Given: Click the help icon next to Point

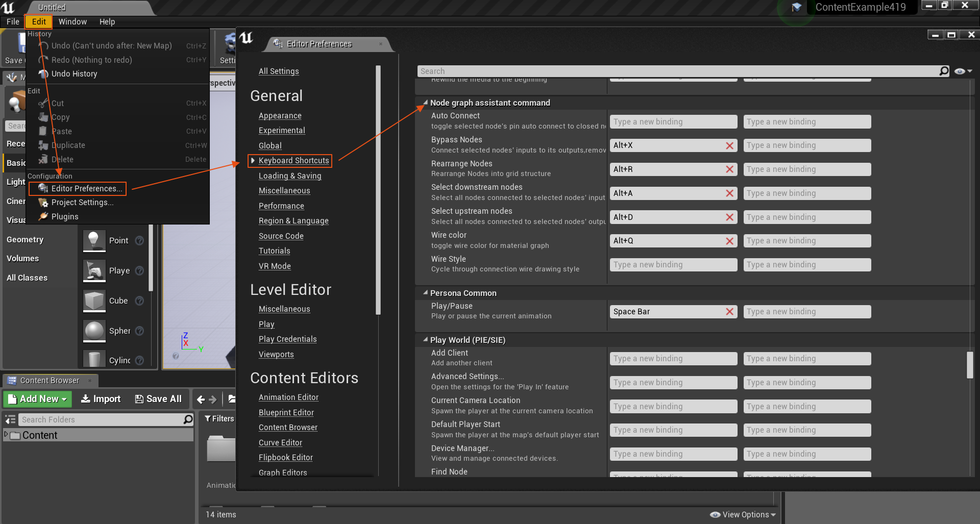Looking at the screenshot, I should pyautogui.click(x=139, y=240).
